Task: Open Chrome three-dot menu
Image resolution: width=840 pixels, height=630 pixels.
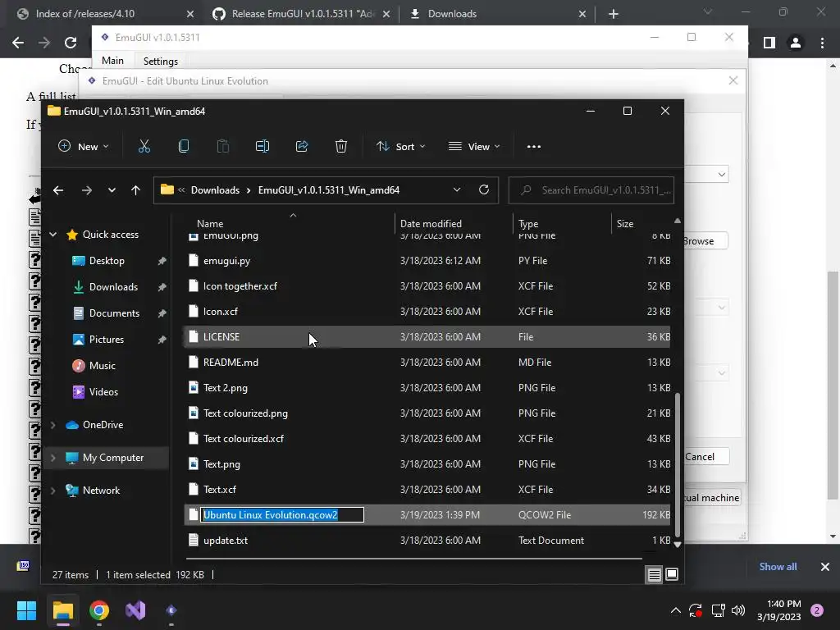Action: pos(822,43)
